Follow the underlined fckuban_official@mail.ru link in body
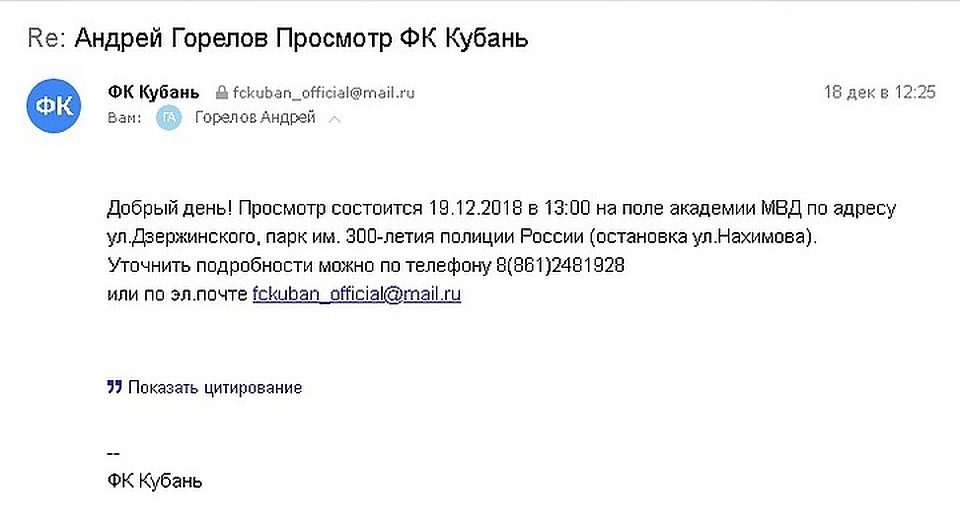The height and width of the screenshot is (520, 960). click(x=356, y=294)
